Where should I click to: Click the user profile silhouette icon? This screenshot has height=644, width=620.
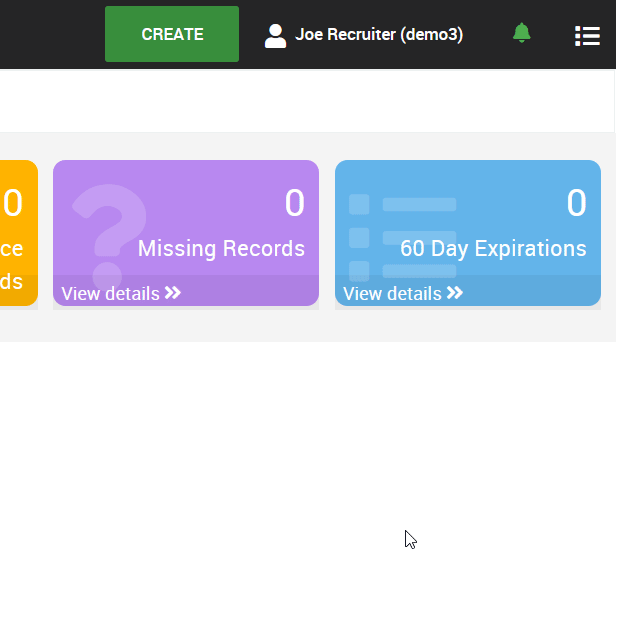tap(275, 36)
